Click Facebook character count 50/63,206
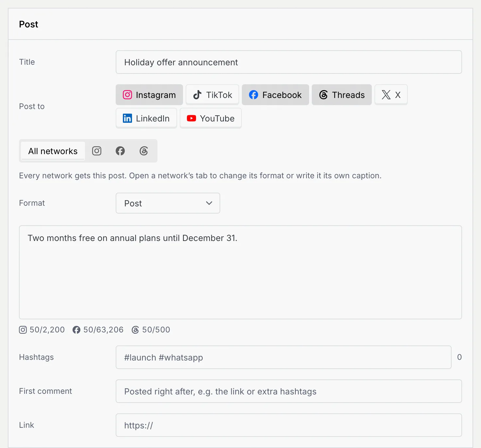The width and height of the screenshot is (481, 448). click(98, 330)
